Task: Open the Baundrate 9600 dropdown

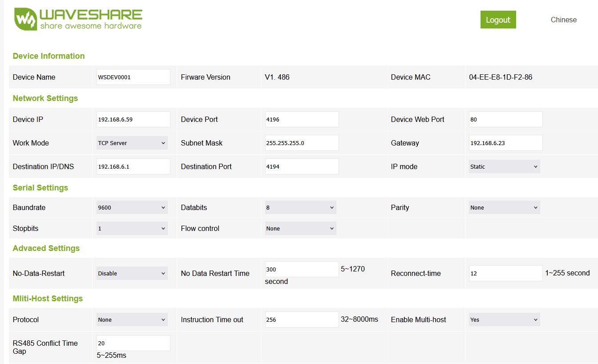Action: tap(132, 207)
